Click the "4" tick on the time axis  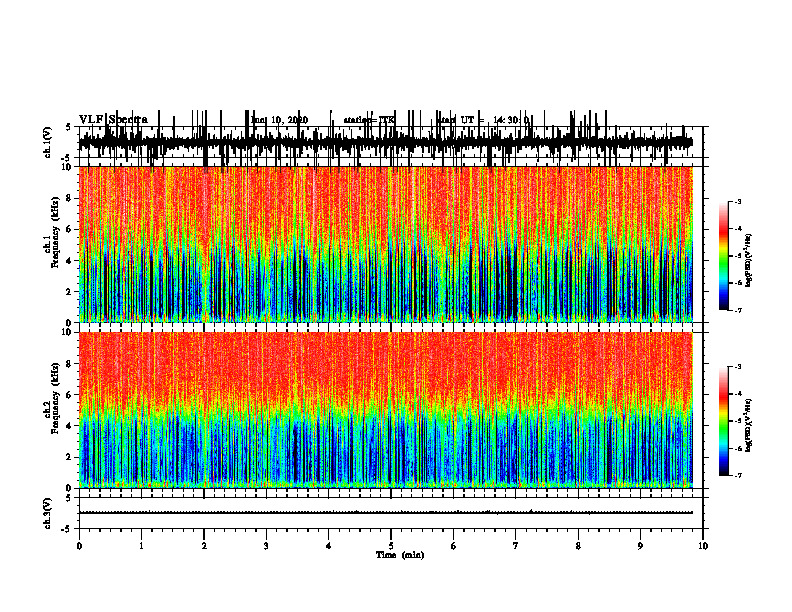coord(328,546)
